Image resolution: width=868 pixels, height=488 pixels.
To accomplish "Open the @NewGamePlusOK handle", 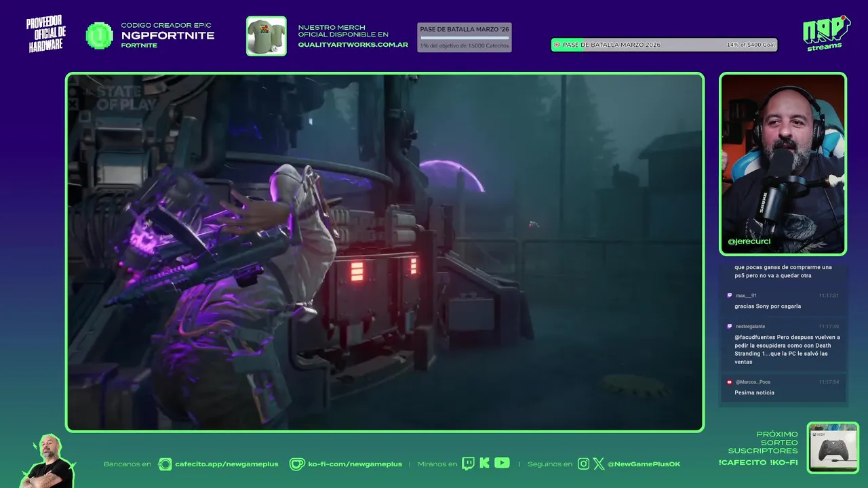I will [644, 464].
